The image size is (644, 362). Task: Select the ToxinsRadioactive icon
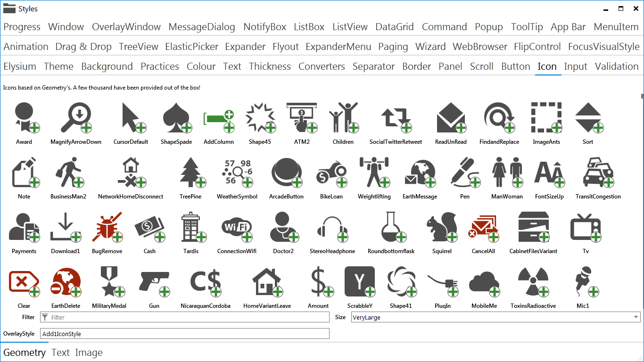coord(533,281)
